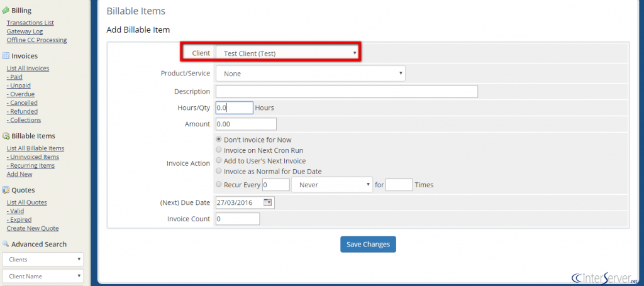
Task: Click the Quotes section icon
Action: coord(6,190)
